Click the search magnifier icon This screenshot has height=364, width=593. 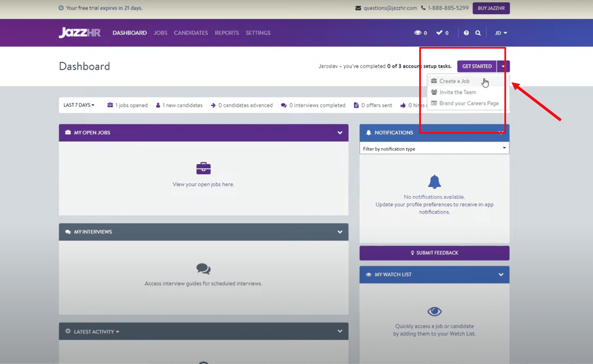click(478, 33)
